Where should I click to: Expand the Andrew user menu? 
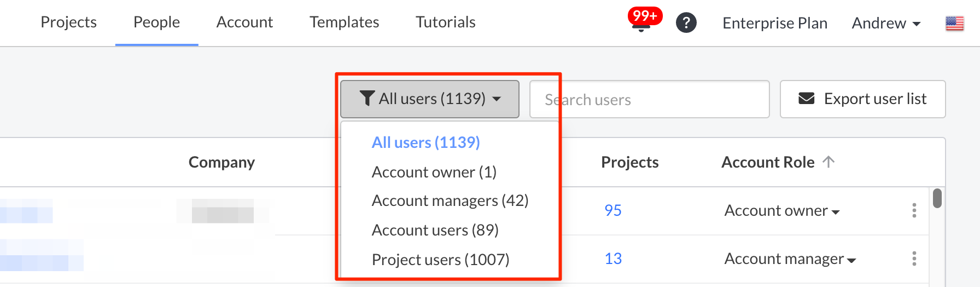coord(886,23)
